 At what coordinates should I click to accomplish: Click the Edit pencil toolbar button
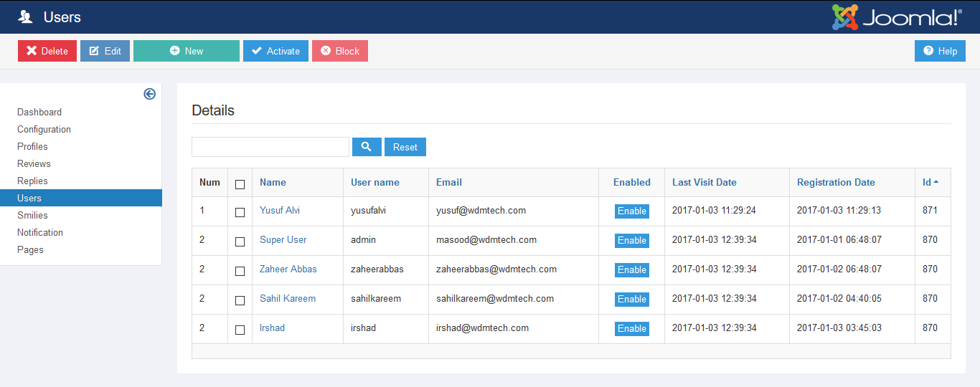[105, 51]
